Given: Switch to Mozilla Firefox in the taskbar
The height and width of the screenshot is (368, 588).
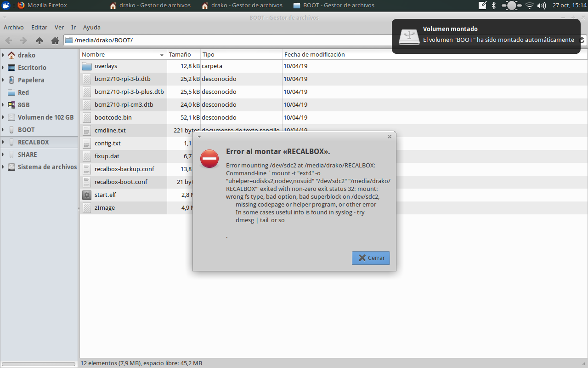Looking at the screenshot, I should (x=42, y=6).
